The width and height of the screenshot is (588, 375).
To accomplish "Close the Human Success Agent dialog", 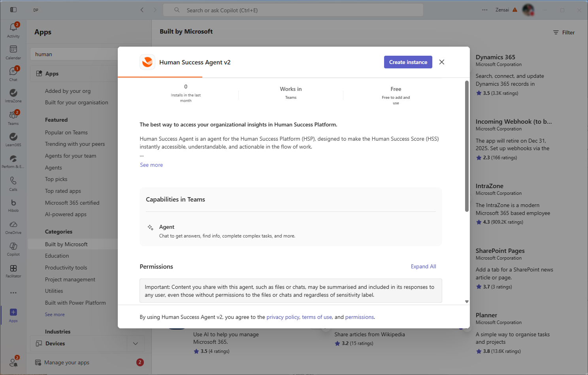I will (442, 62).
